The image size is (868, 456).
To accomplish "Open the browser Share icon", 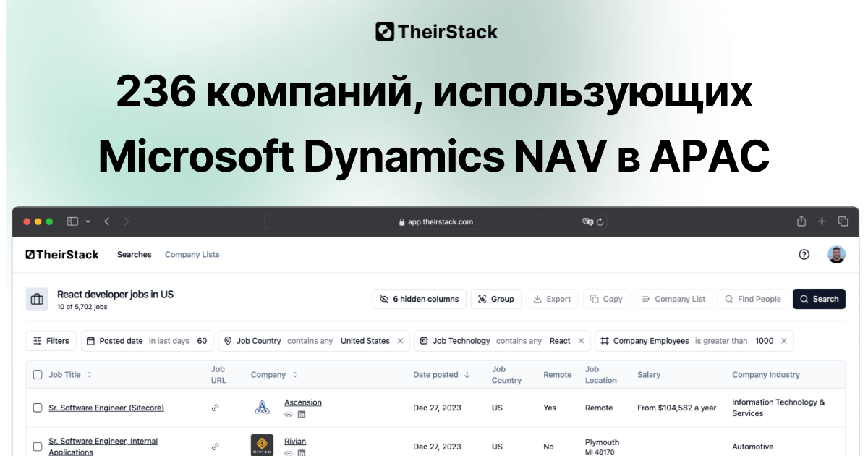I will tap(801, 221).
